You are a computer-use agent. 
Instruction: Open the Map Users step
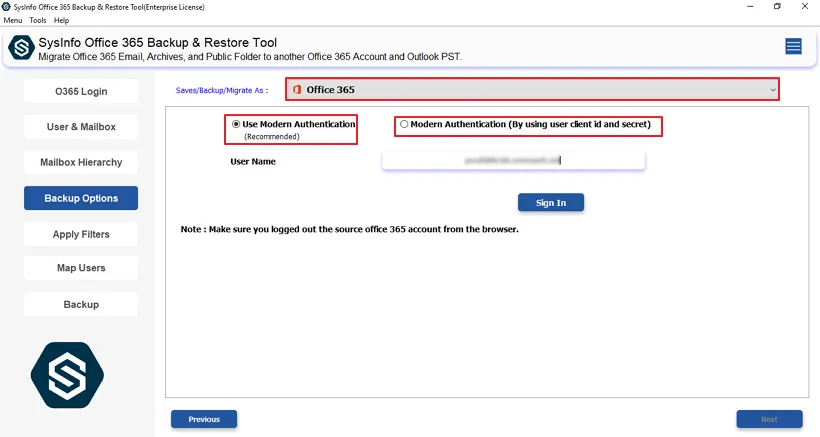pyautogui.click(x=81, y=268)
